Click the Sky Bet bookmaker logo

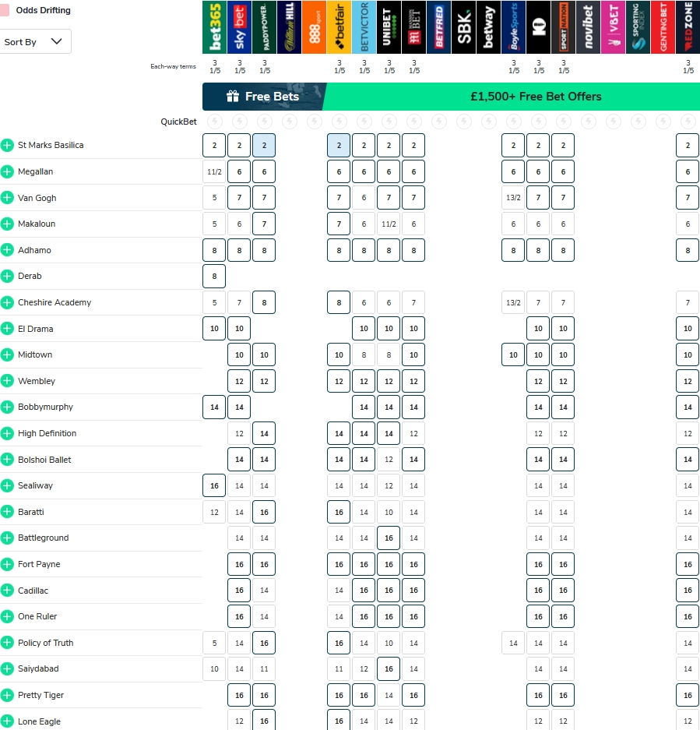coord(239,27)
